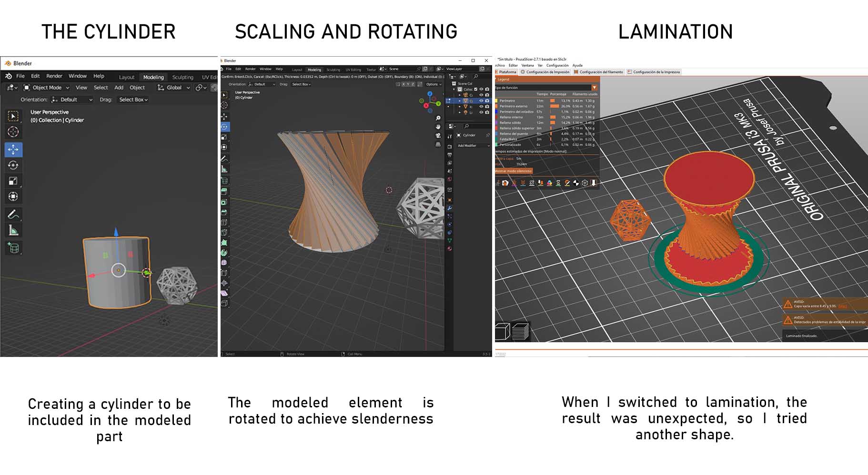Open the File menu in left Blender window

20,76
